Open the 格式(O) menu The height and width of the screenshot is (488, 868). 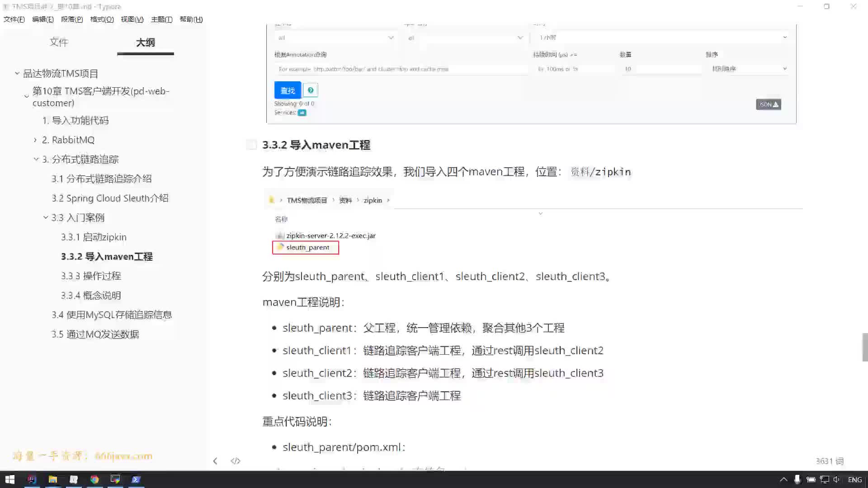coord(102,19)
